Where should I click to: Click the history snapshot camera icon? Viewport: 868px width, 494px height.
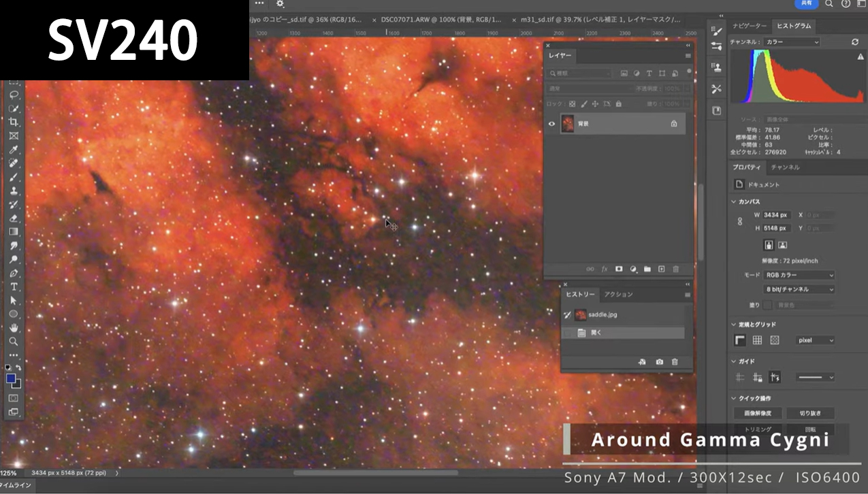click(x=660, y=362)
